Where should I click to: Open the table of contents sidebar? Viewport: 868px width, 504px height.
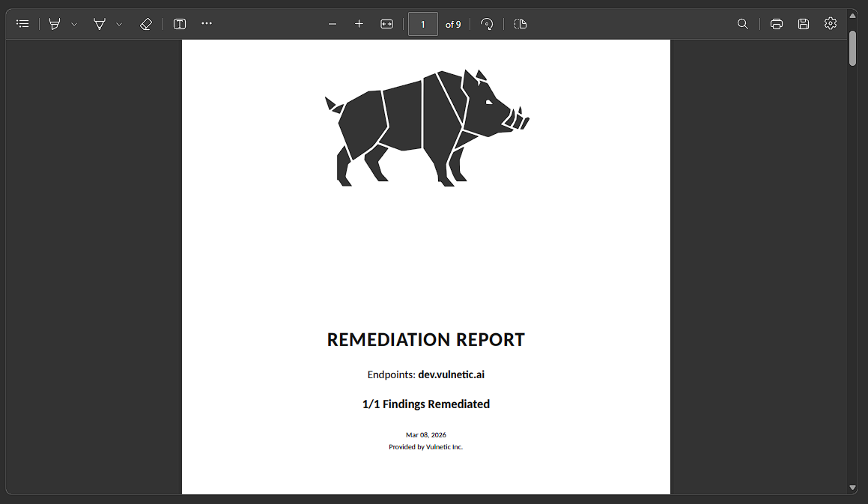pos(23,24)
